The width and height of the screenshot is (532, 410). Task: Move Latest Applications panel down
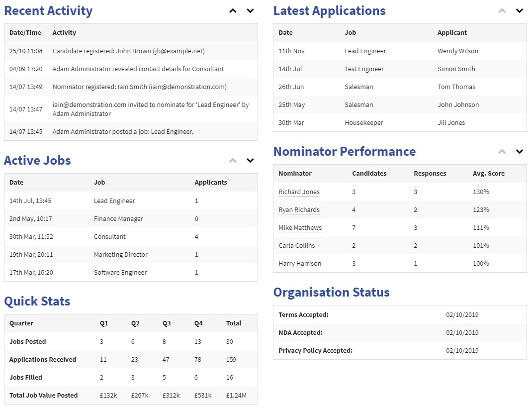pos(520,11)
